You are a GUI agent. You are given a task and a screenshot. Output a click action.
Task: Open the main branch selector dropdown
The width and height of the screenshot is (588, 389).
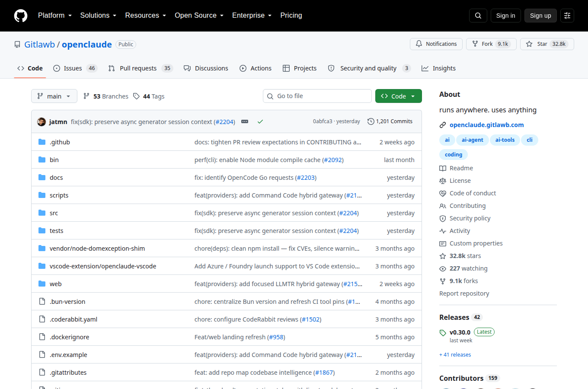(54, 96)
